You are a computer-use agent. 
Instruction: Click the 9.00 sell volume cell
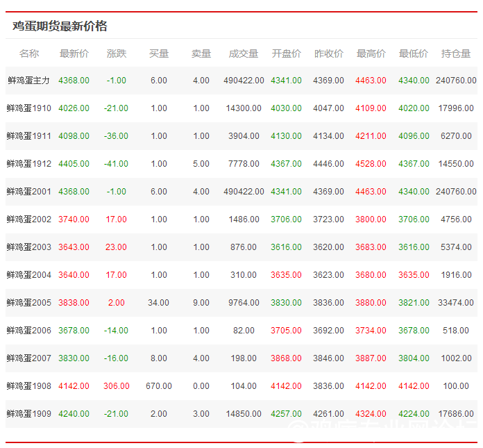(x=201, y=302)
